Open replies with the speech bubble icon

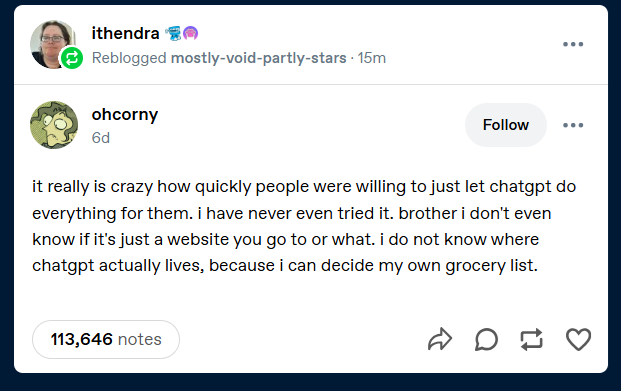[x=486, y=340]
